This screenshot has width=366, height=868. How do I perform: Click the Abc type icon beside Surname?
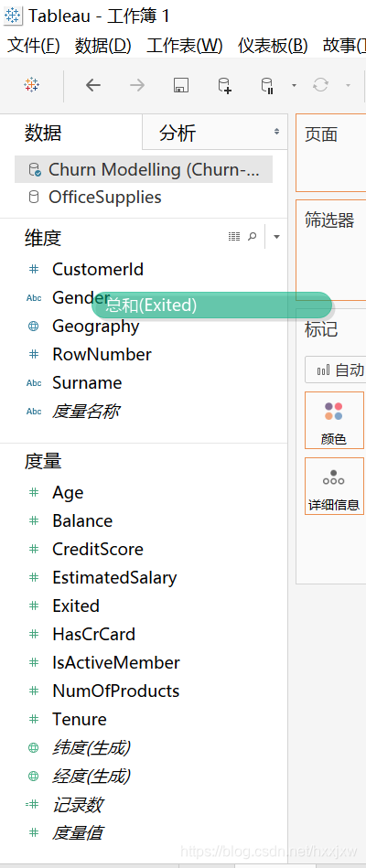point(34,383)
